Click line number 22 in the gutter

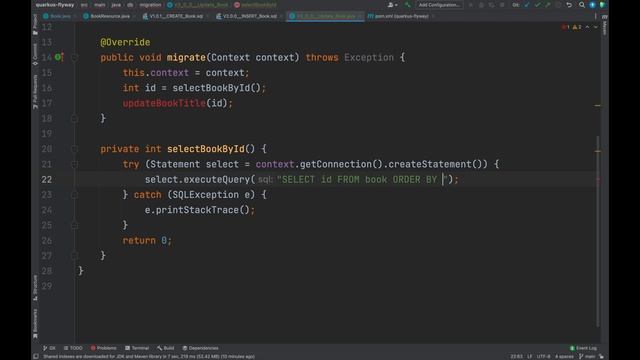coord(47,180)
